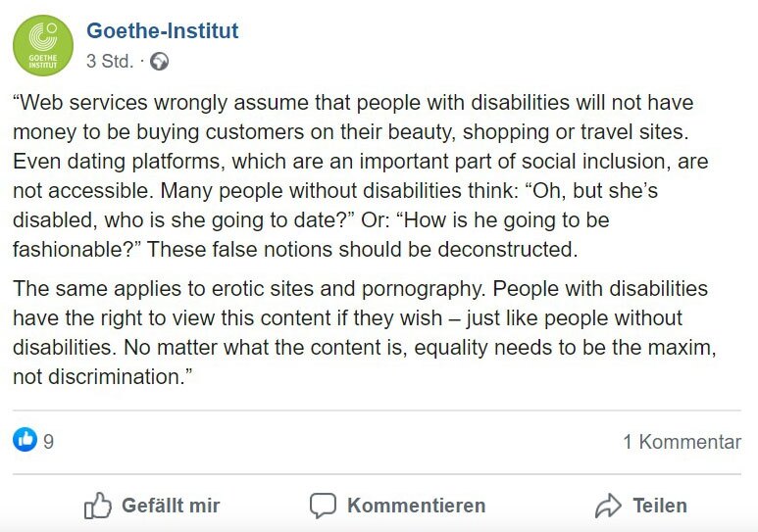The image size is (758, 532).
Task: Show who reacted via the count 9
Action: coord(49,442)
